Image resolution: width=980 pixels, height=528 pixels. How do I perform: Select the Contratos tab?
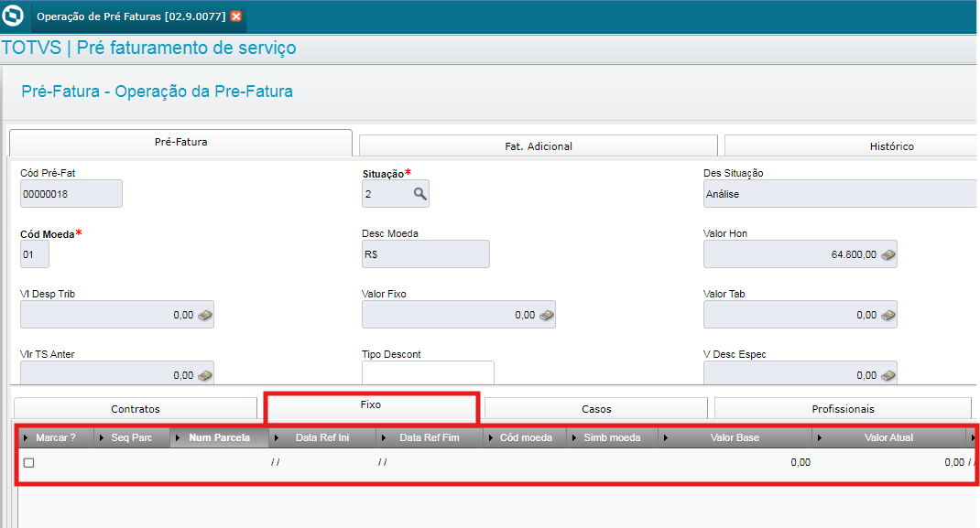pos(135,409)
